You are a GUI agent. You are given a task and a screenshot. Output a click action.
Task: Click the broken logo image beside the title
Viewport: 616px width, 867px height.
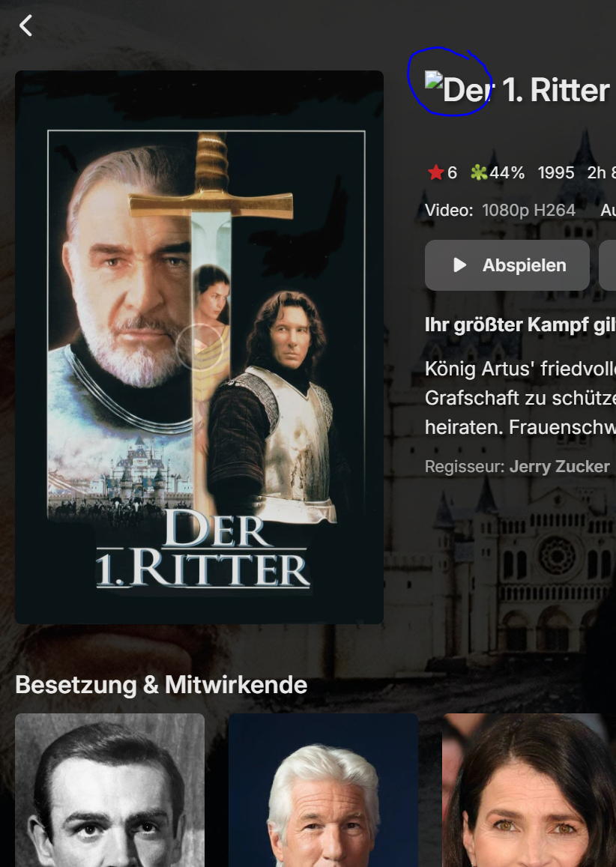click(434, 80)
